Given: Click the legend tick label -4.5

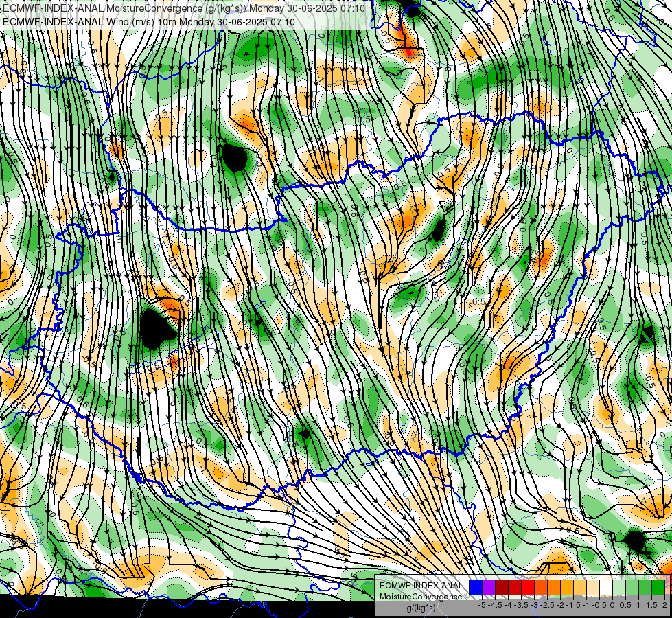Looking at the screenshot, I should (495, 605).
